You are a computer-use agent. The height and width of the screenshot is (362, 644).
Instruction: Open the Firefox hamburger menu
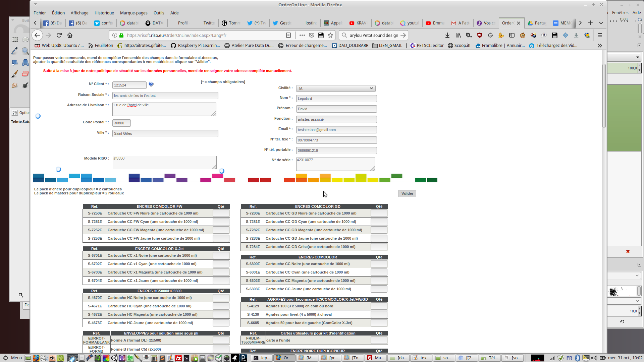pos(600,35)
